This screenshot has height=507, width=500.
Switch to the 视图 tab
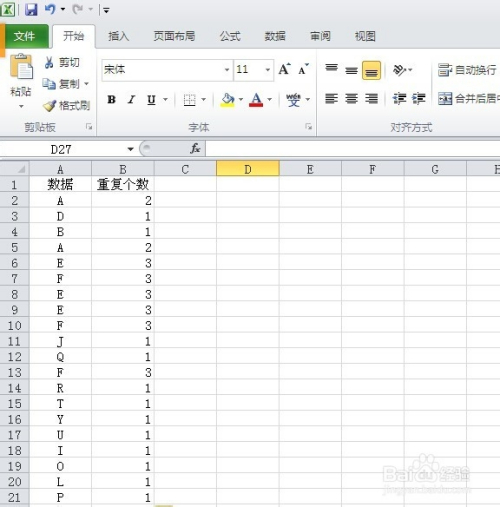(365, 36)
